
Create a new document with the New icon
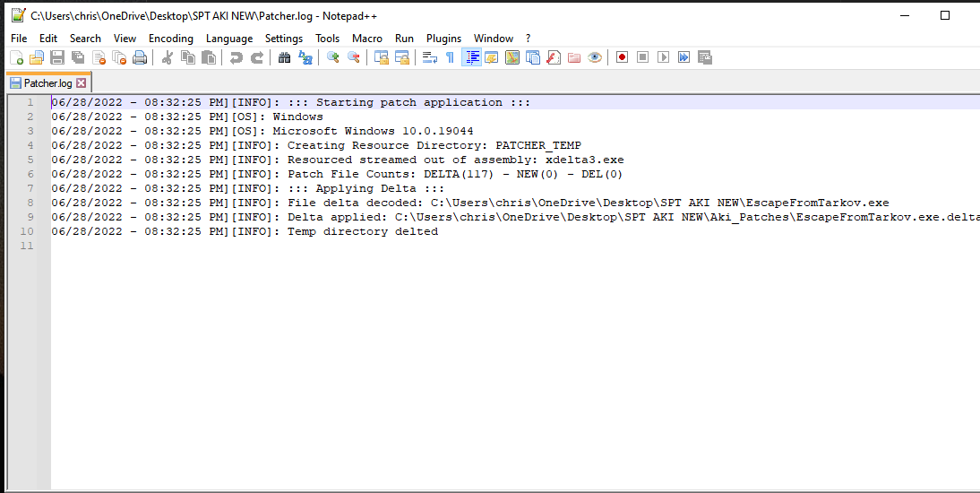tap(17, 57)
